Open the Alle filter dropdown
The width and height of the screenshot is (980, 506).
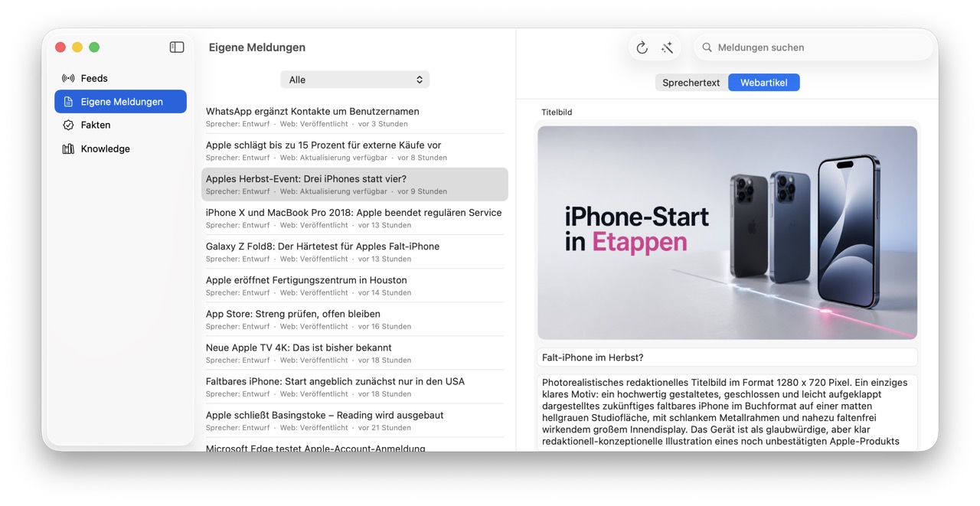click(354, 80)
